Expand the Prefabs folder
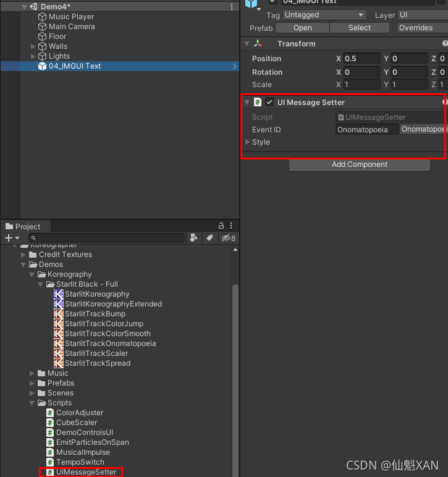The height and width of the screenshot is (477, 448). click(32, 383)
